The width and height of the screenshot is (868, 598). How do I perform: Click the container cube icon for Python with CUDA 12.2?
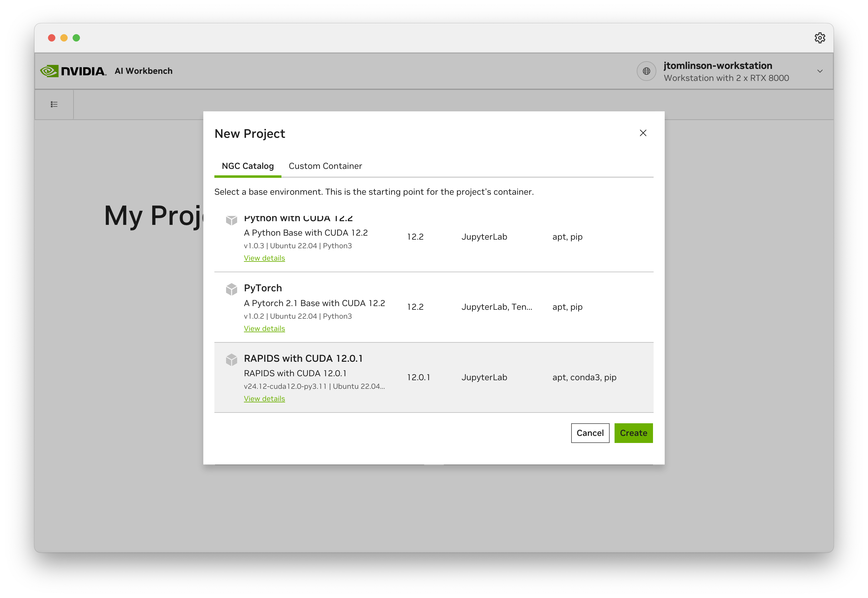point(232,221)
